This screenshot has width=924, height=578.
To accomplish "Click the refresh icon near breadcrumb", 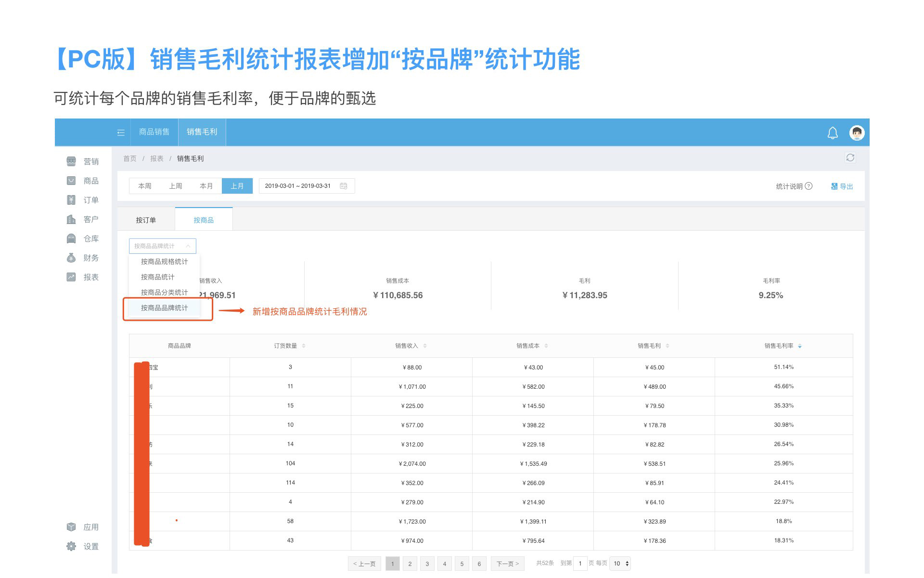I will tap(850, 158).
